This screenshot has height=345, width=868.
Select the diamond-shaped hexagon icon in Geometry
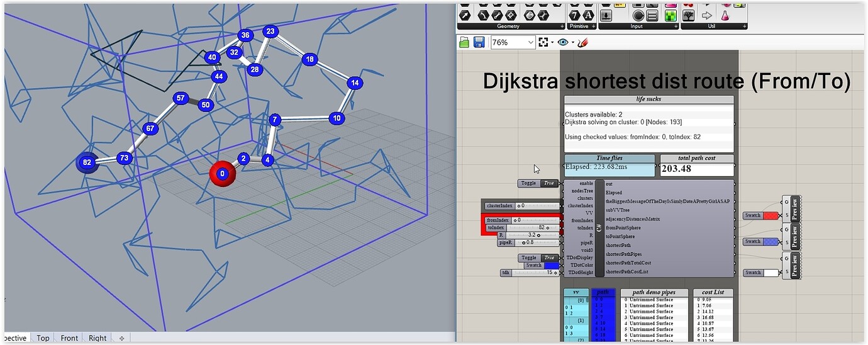tap(511, 15)
